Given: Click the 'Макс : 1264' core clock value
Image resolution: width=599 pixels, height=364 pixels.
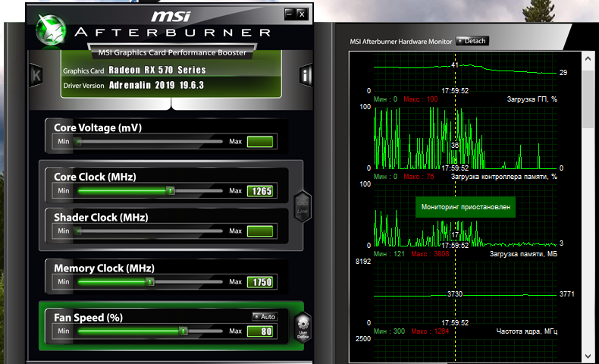Looking at the screenshot, I should [x=430, y=331].
